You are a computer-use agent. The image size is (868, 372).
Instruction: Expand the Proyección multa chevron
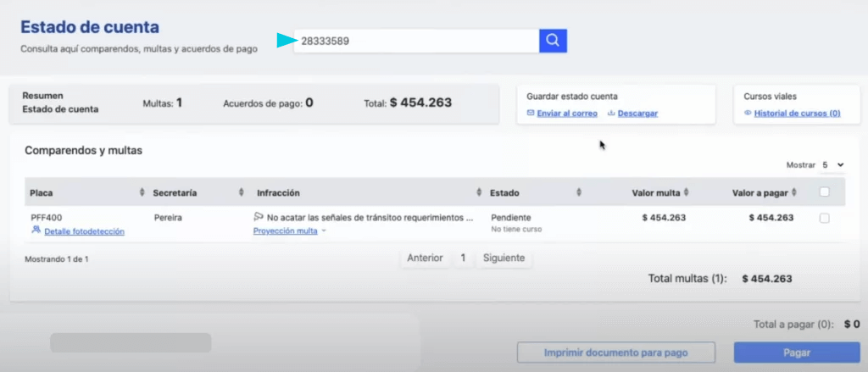tap(324, 230)
